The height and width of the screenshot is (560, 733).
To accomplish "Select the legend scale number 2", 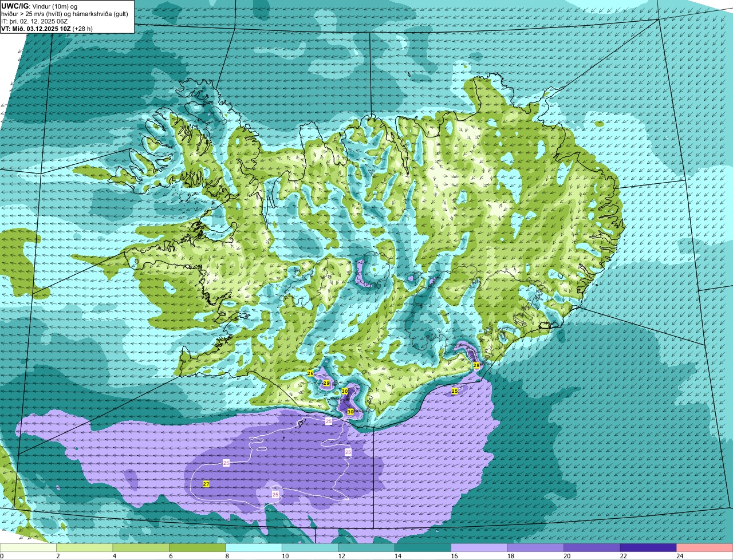I will (x=58, y=556).
